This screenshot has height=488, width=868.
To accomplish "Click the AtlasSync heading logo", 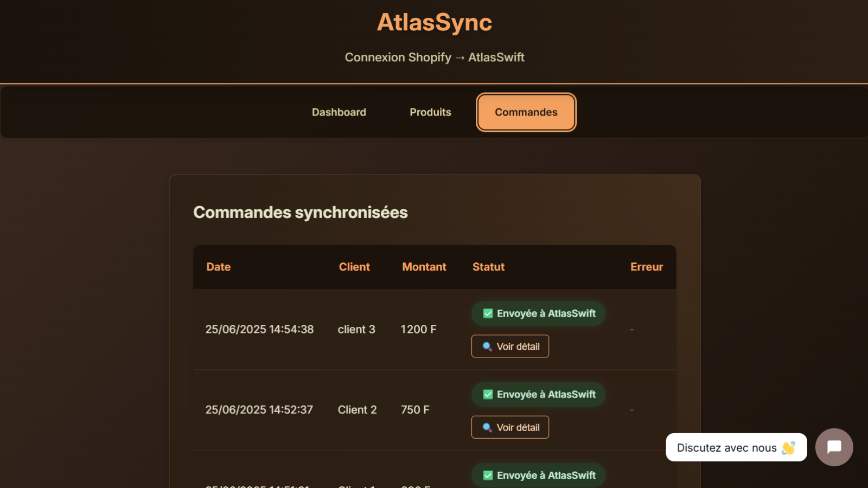I will 434,22.
